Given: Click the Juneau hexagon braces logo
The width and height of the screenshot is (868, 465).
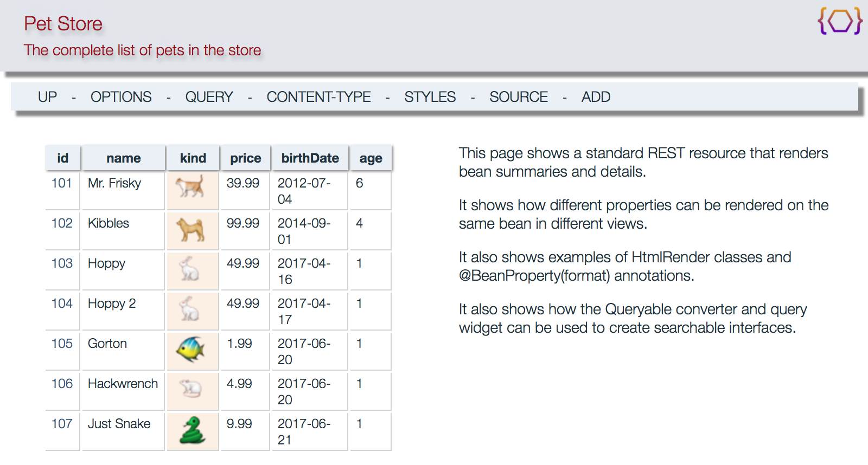Looking at the screenshot, I should point(840,21).
